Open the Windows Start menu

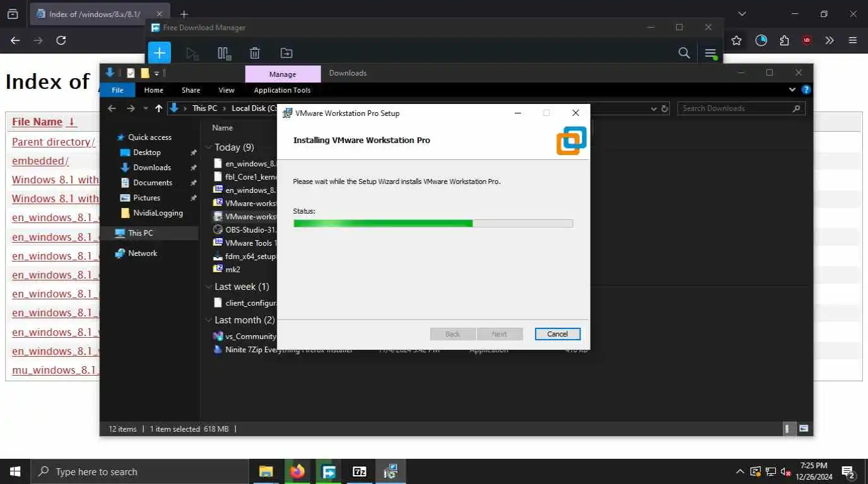[15, 471]
